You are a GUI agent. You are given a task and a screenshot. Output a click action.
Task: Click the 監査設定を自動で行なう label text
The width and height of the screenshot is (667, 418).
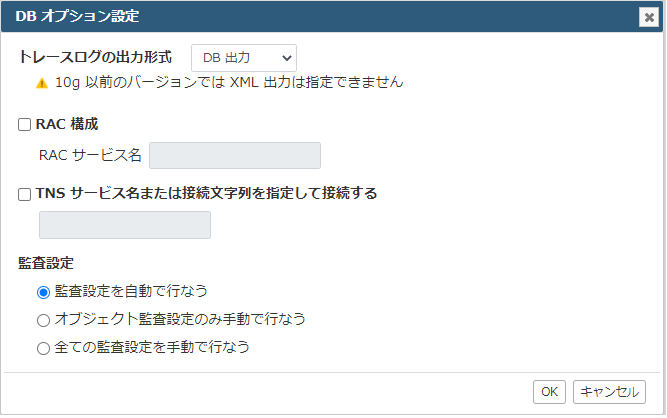tap(131, 291)
